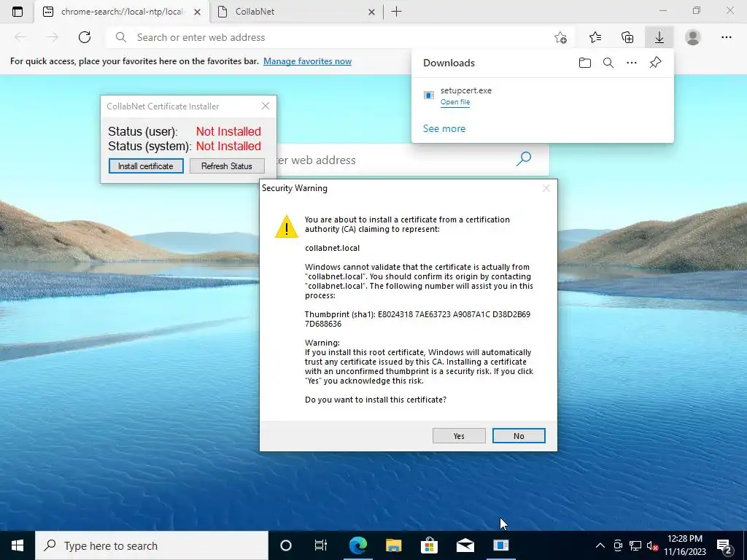Click the Install certificate button

point(146,166)
